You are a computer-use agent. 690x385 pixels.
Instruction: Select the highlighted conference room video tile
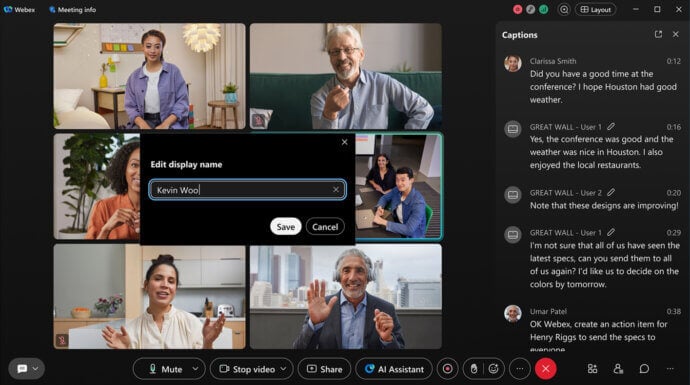[x=398, y=187]
